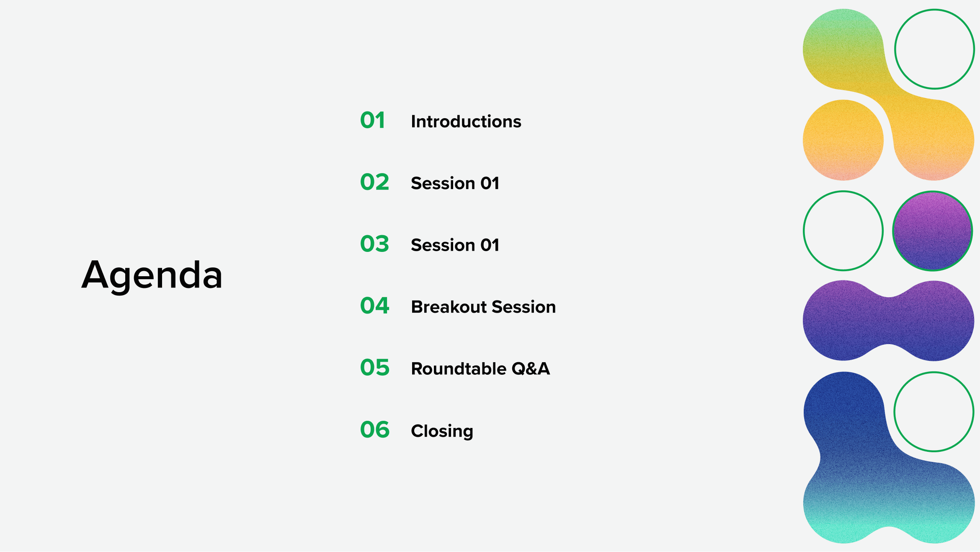Click the top-right empty green outlined circle

[934, 49]
